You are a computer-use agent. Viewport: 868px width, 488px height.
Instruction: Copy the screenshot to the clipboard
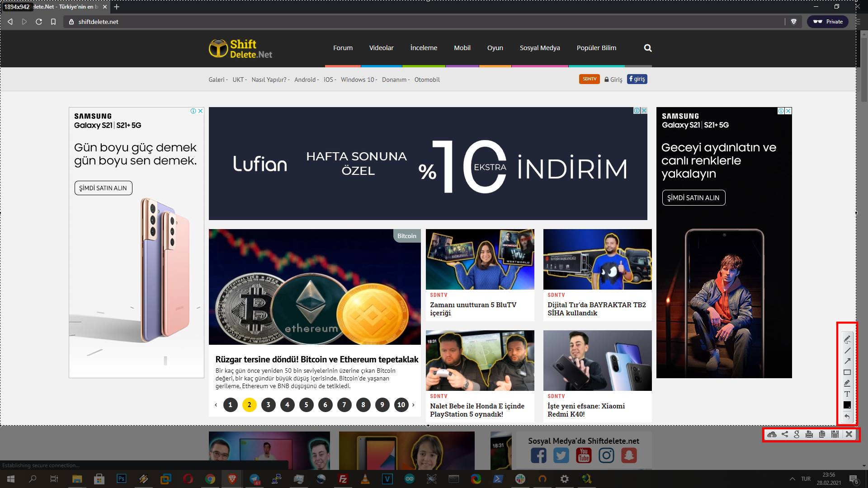(822, 434)
